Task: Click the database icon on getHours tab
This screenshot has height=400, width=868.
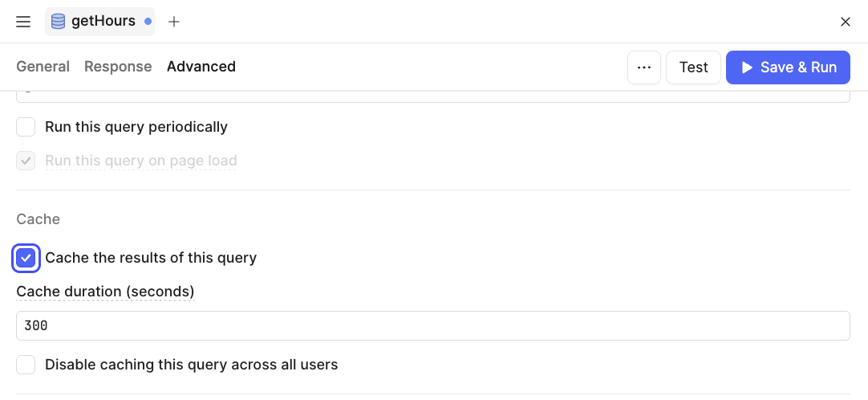Action: 59,22
